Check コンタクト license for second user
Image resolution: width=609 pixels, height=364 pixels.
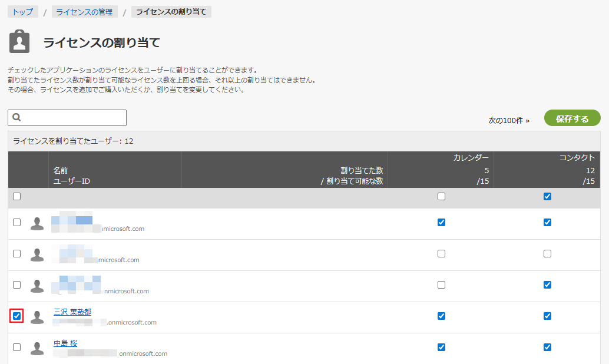pos(547,254)
